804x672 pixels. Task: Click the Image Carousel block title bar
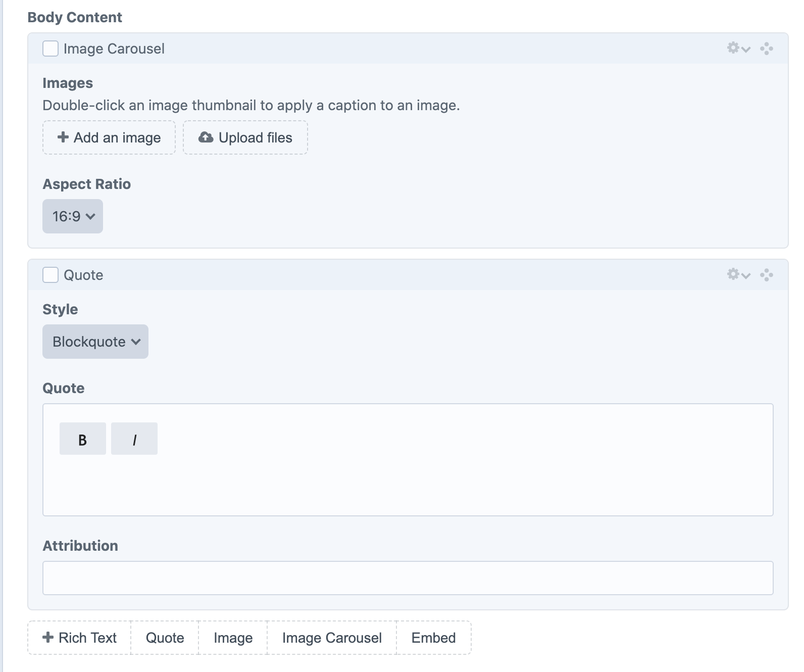coord(404,49)
